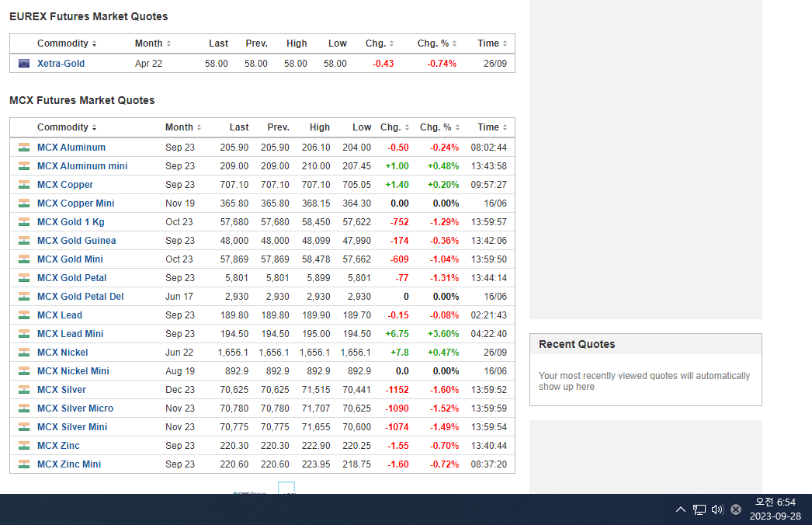Click the Recent Quotes panel heading

point(577,344)
